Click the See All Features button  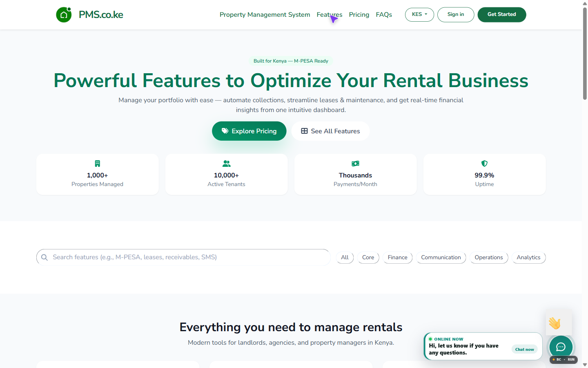(x=330, y=131)
